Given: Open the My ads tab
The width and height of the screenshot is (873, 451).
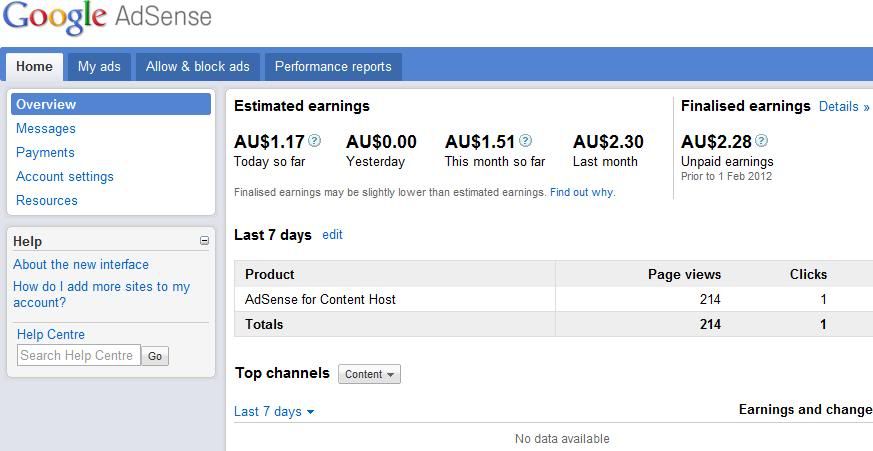Looking at the screenshot, I should click(99, 67).
